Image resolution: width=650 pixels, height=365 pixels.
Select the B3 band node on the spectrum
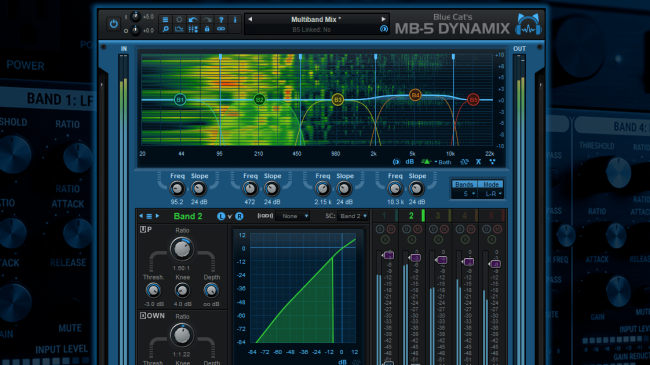coord(338,100)
